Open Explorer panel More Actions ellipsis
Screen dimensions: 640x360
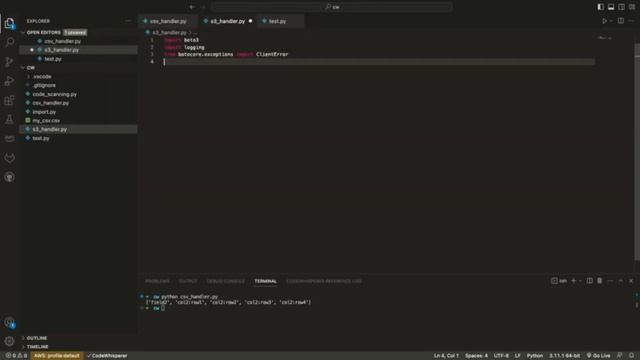(128, 21)
